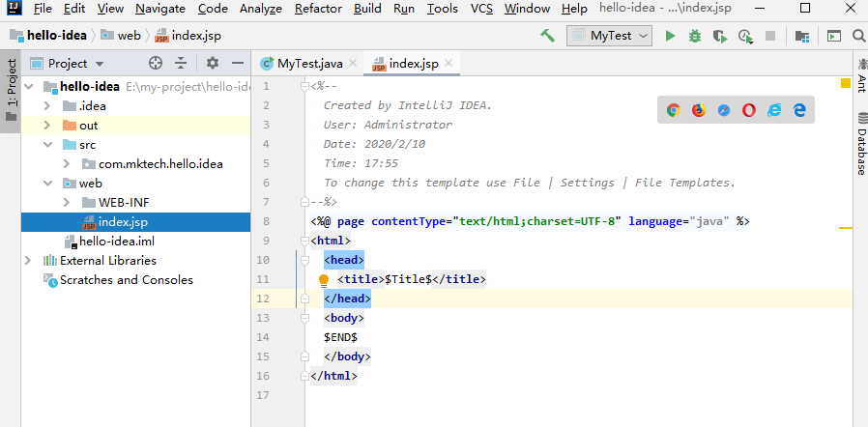Select the index.jsp editor tab
The width and height of the screenshot is (868, 427).
click(x=413, y=64)
